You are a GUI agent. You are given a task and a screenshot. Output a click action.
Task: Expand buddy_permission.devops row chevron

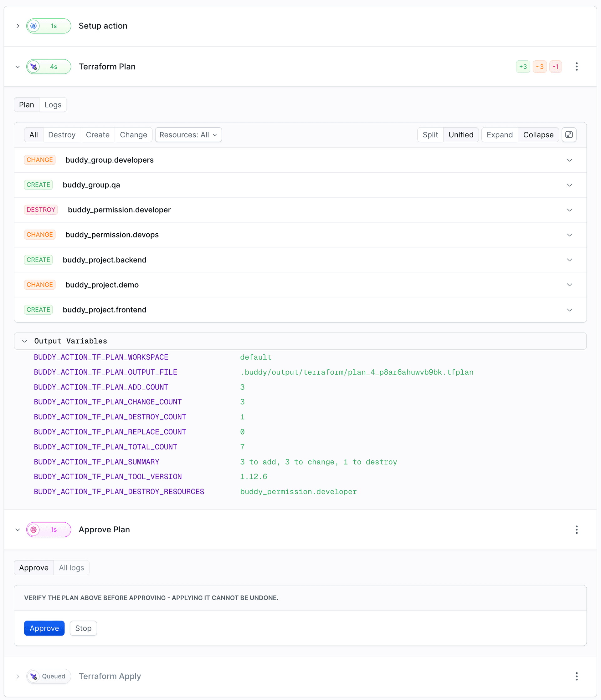[x=569, y=235]
